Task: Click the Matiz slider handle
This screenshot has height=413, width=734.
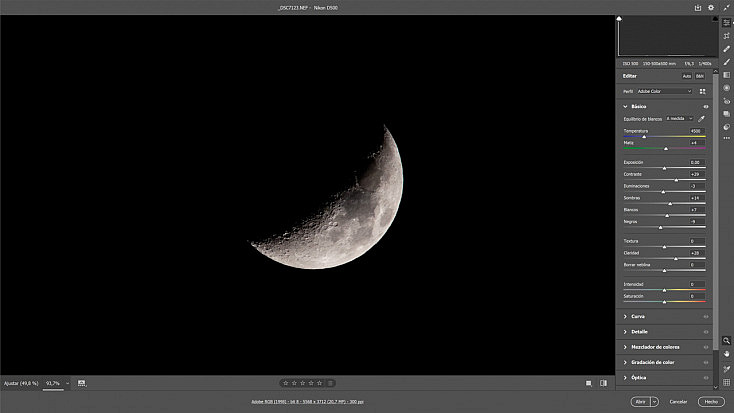Action: click(666, 148)
